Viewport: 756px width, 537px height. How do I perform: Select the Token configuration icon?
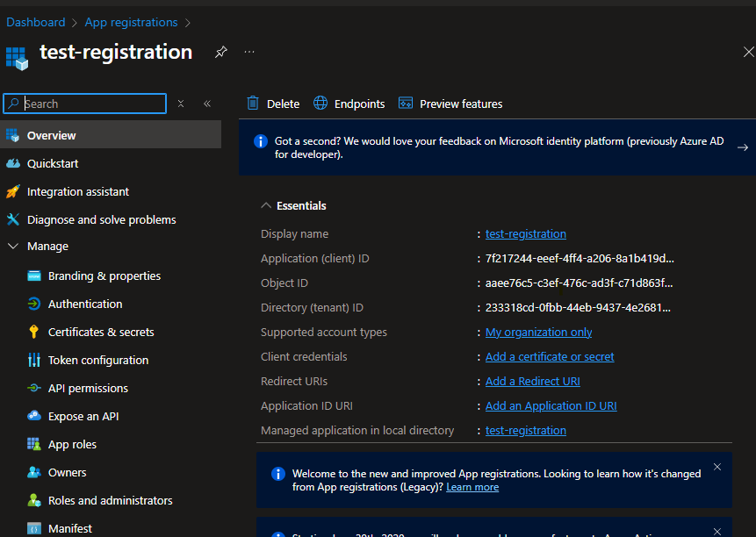(34, 360)
